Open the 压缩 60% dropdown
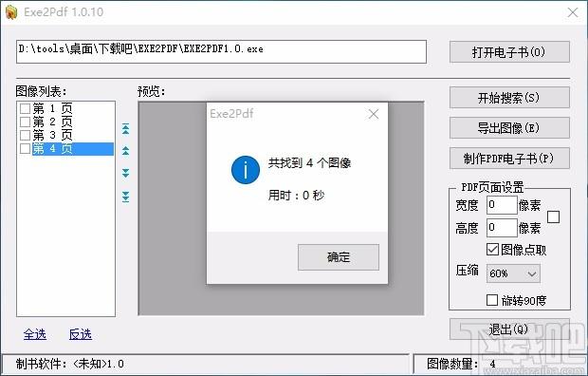The height and width of the screenshot is (376, 588). pos(513,273)
